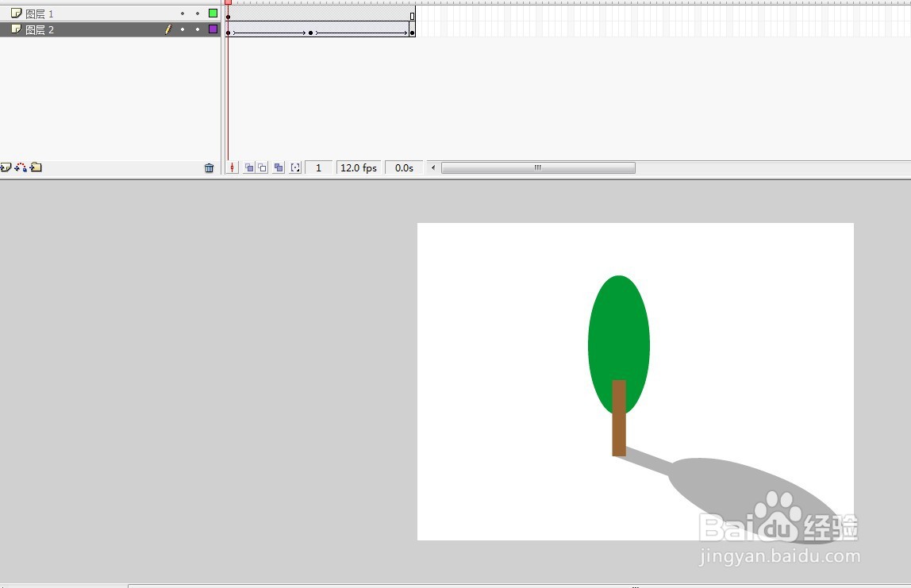
Task: Click the green outline color swatch of 图层 1
Action: (212, 13)
